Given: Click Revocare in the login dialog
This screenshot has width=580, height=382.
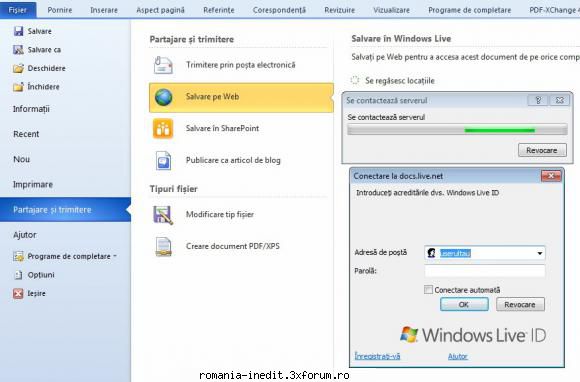Looking at the screenshot, I should point(520,304).
